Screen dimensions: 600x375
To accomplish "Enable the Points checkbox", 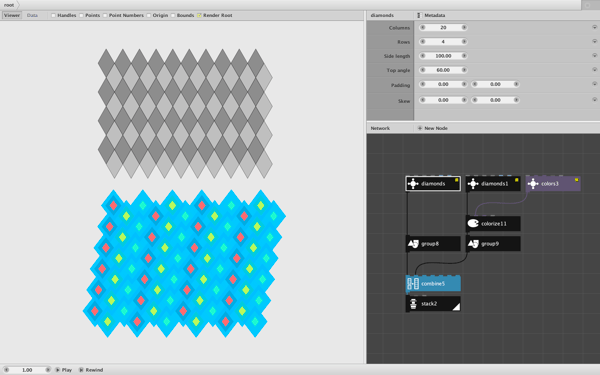I will click(x=81, y=15).
